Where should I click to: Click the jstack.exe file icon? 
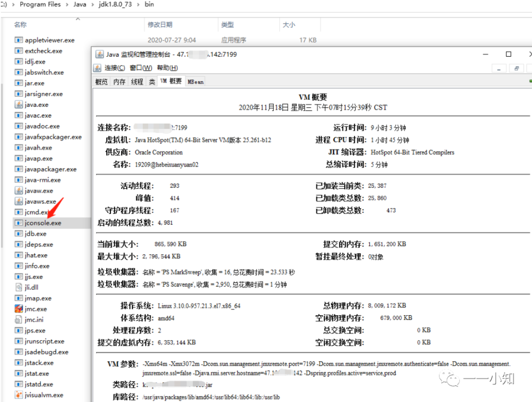click(x=19, y=363)
